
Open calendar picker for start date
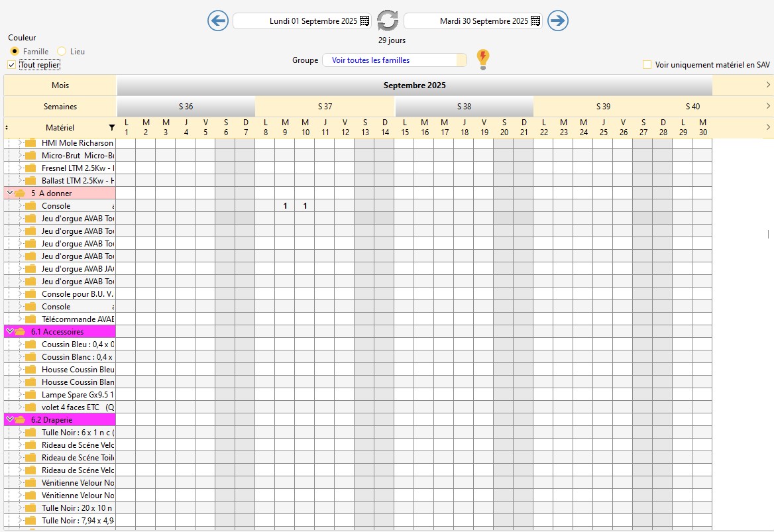pos(364,21)
